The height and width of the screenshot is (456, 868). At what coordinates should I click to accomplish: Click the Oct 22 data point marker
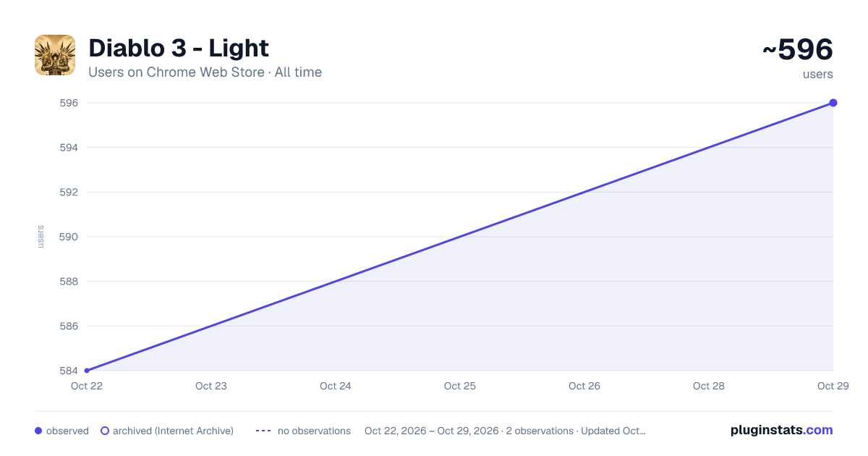click(x=87, y=371)
